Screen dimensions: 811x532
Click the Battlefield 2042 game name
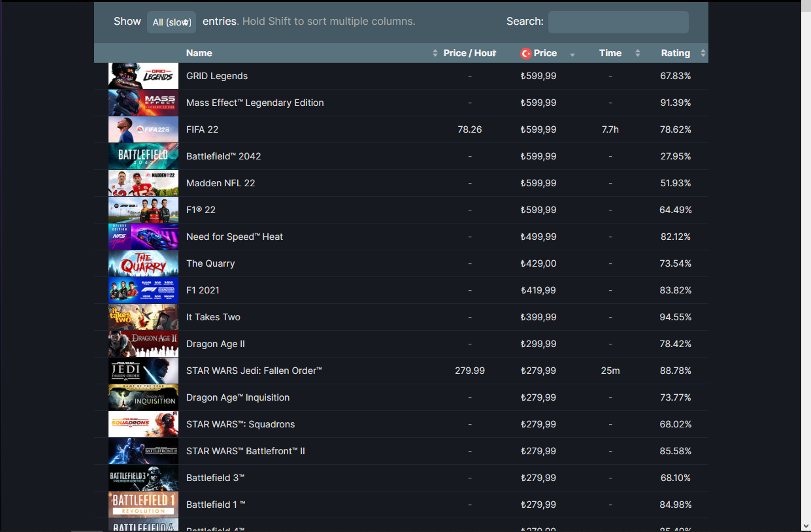(x=223, y=156)
